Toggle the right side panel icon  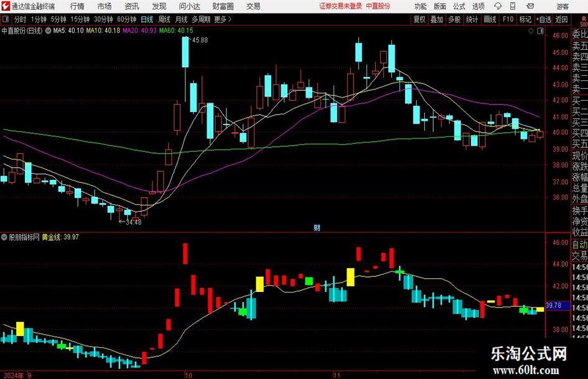click(x=540, y=31)
